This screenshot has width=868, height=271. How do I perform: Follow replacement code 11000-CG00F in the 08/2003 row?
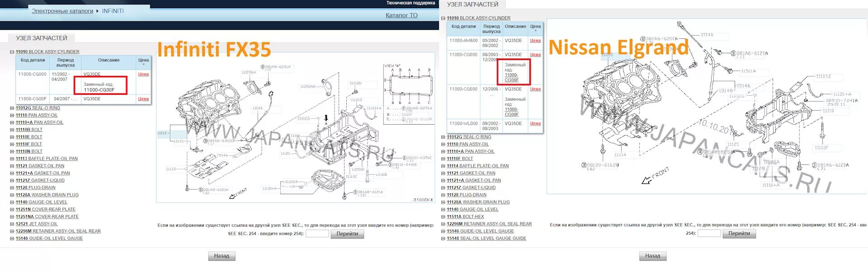(x=512, y=78)
